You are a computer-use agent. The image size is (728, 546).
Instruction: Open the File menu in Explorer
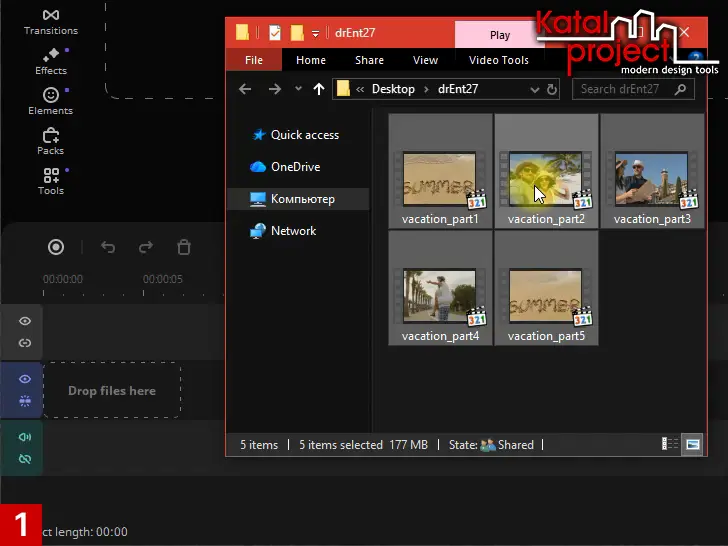(254, 60)
